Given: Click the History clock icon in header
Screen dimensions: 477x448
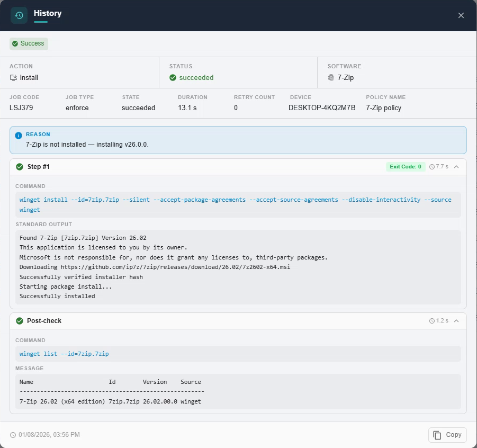Looking at the screenshot, I should tap(19, 15).
